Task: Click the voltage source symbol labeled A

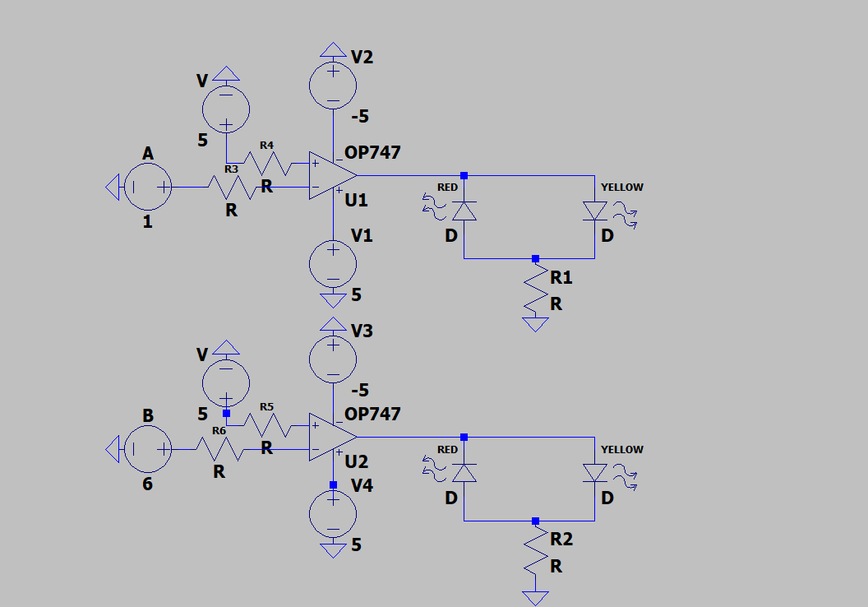Action: 148,187
